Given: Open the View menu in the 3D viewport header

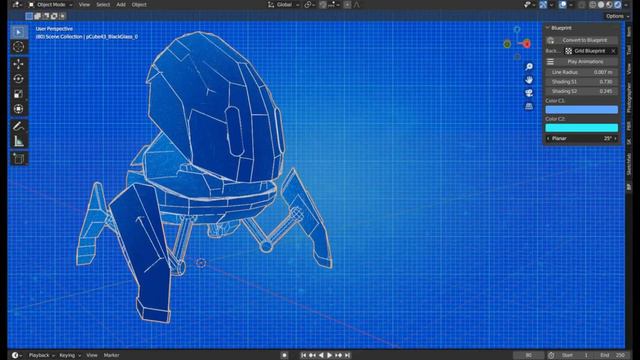Looking at the screenshot, I should (84, 4).
